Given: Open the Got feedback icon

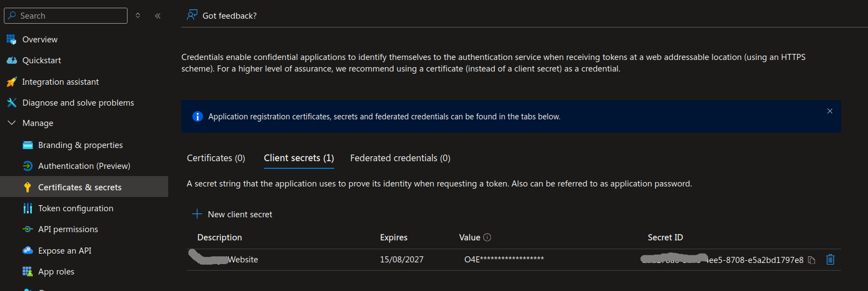Looking at the screenshot, I should coord(192,15).
